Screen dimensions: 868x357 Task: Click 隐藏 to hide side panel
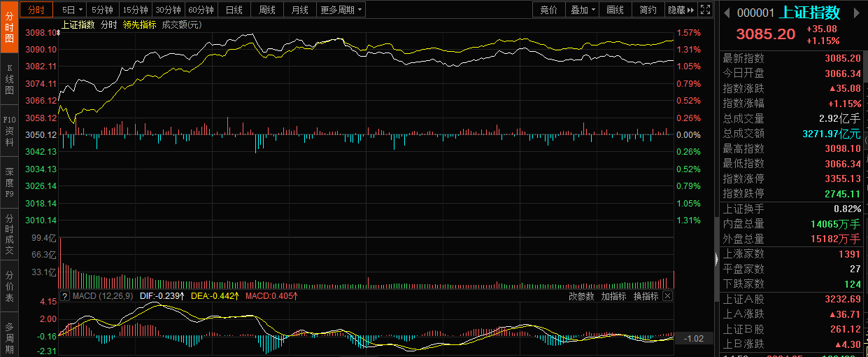[681, 10]
